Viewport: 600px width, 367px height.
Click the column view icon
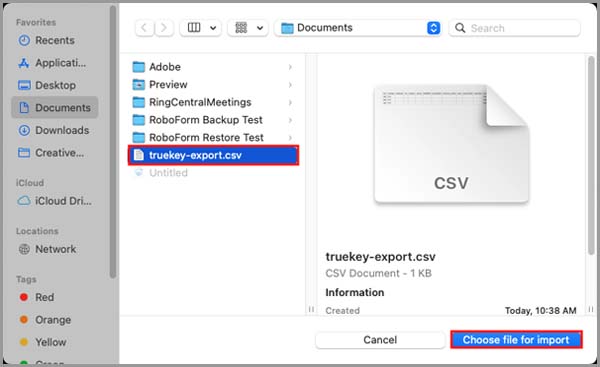(194, 28)
